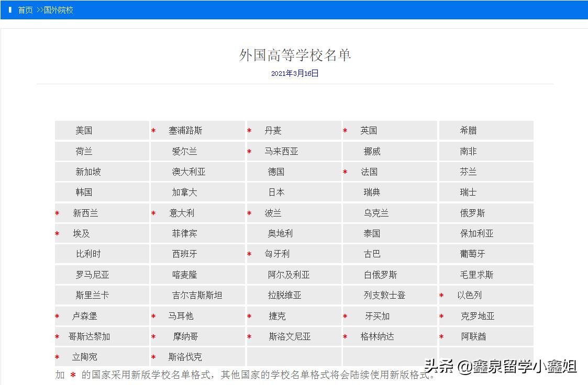Select the 斯洛伐克 entry
The image size is (588, 385).
pos(186,357)
